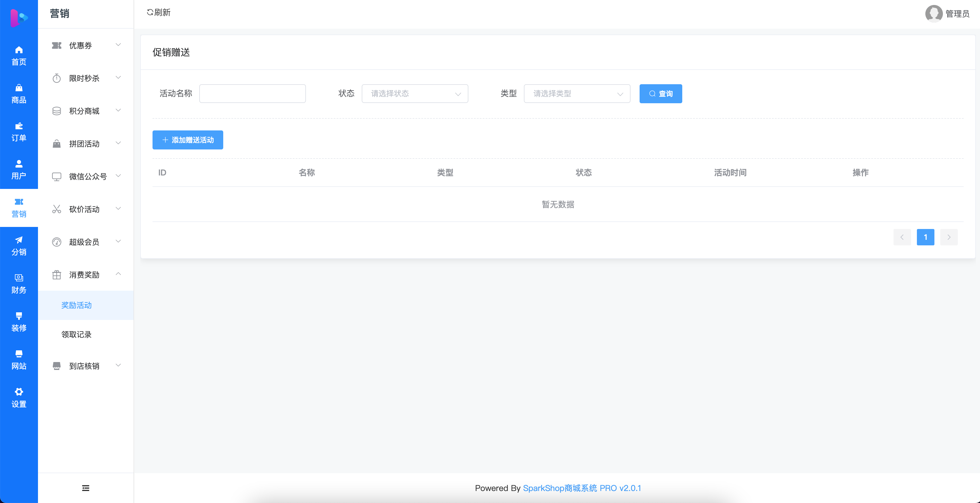Open the 超级会员 menu label
This screenshot has height=503, width=980.
(84, 242)
